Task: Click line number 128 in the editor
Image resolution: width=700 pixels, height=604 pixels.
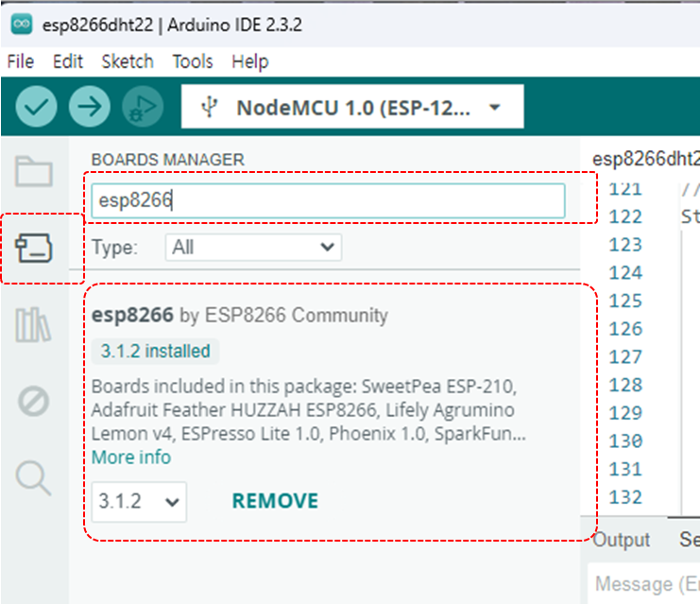Action: pos(625,385)
